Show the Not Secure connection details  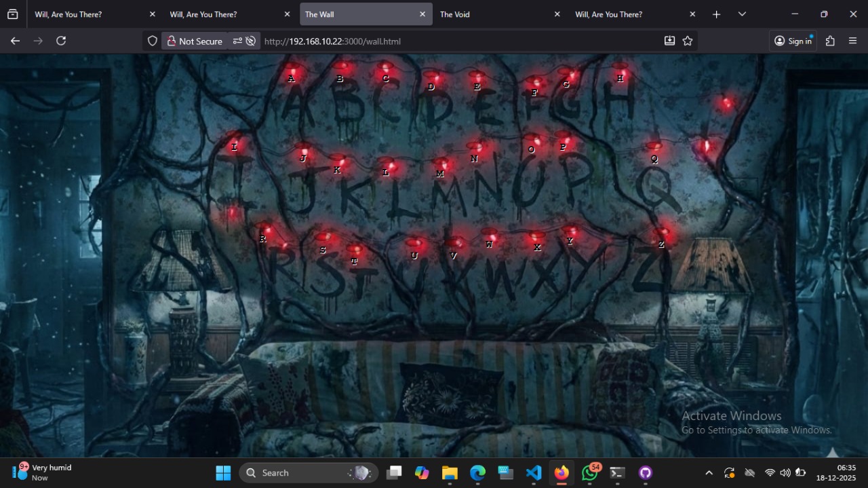click(194, 41)
